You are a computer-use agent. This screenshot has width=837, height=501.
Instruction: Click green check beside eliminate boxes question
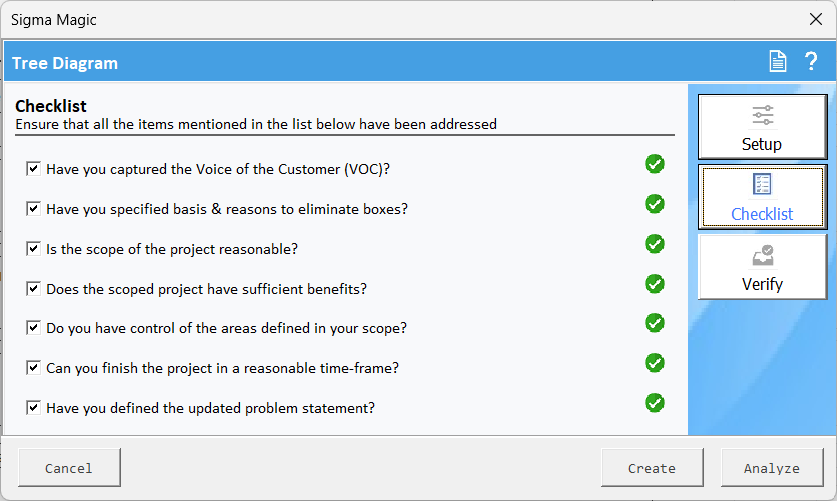654,204
